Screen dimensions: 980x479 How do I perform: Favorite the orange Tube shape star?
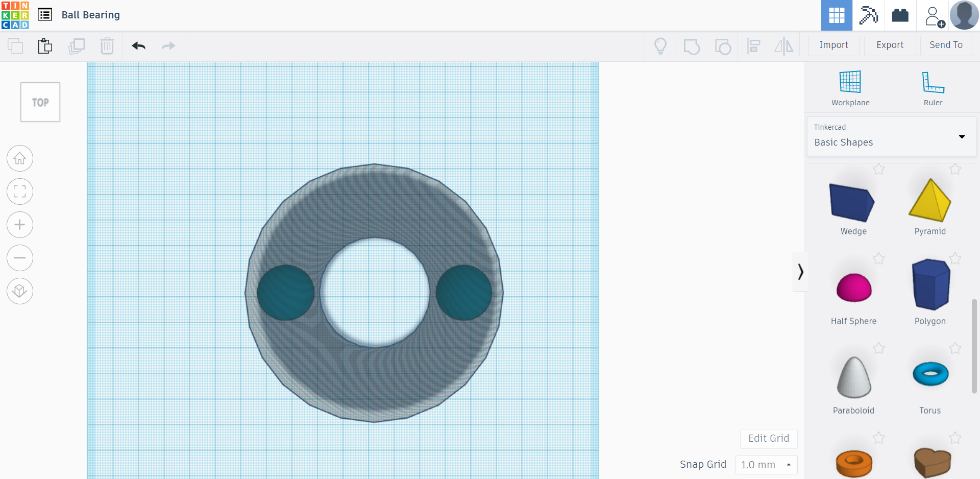point(878,438)
